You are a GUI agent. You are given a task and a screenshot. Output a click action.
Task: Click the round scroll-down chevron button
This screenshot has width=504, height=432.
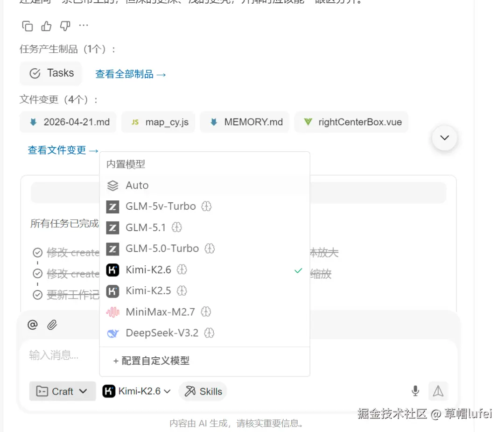[445, 138]
